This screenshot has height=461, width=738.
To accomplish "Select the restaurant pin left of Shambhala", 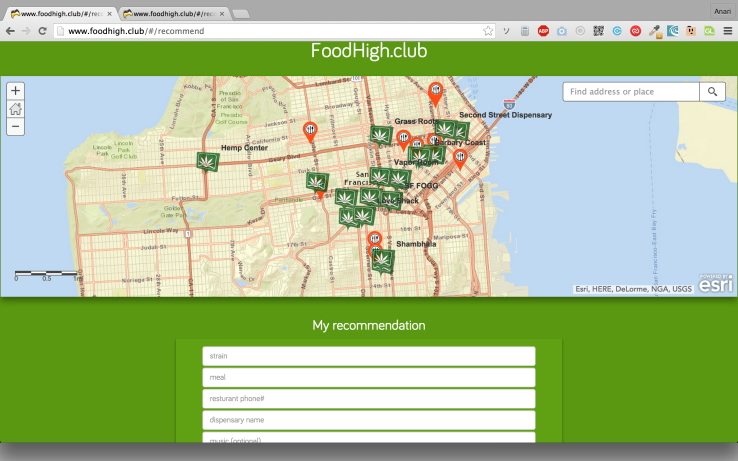I will [375, 240].
